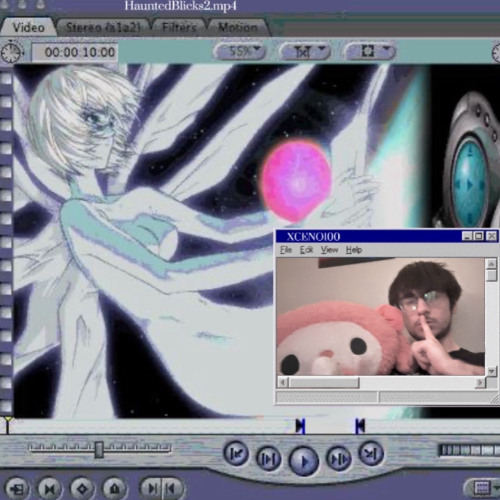
Task: Click the shuttle slider handle
Action: (99, 450)
